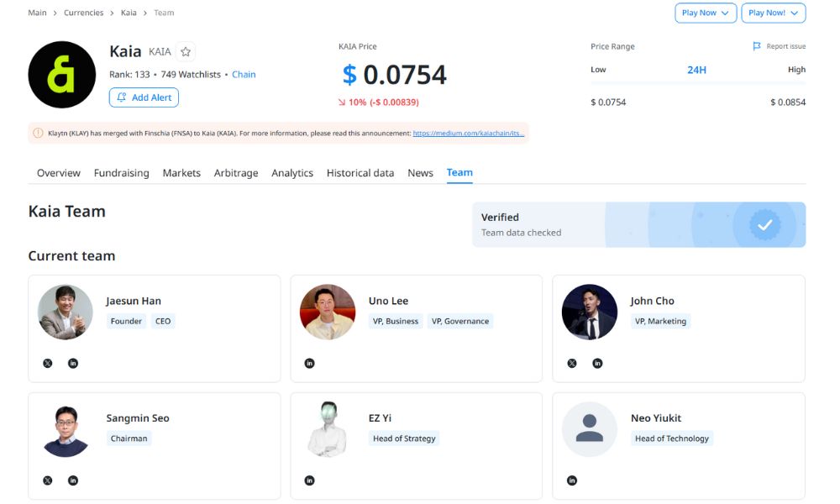Switch to the Overview tab
Image resolution: width=840 pixels, height=504 pixels.
pyautogui.click(x=59, y=173)
